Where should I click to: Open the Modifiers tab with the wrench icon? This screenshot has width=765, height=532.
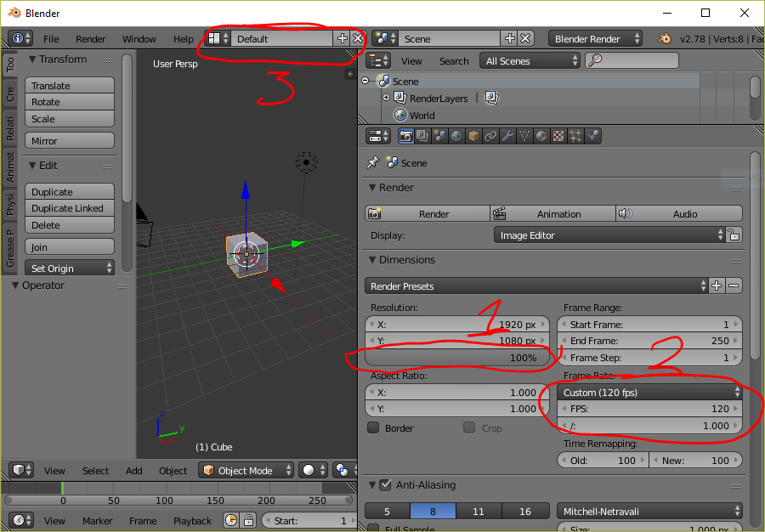pyautogui.click(x=507, y=136)
